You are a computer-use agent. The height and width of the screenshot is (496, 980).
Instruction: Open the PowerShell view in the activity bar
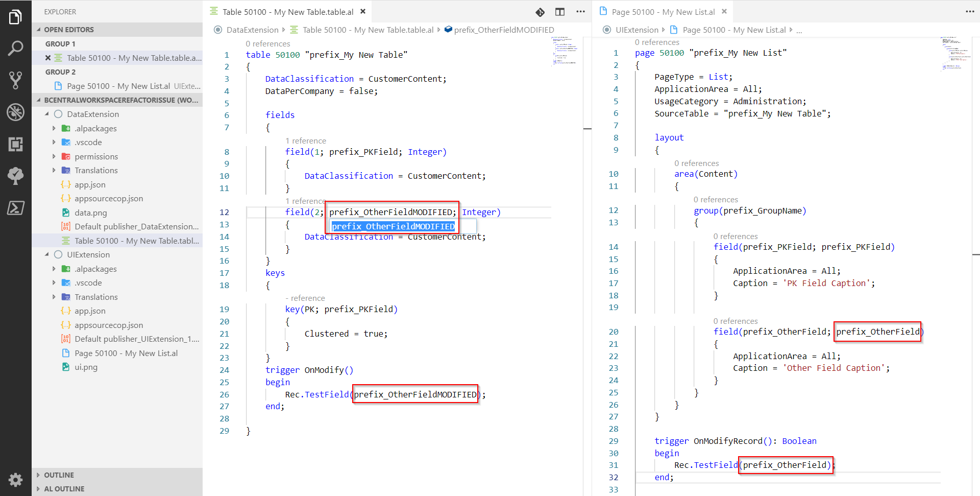coord(15,208)
